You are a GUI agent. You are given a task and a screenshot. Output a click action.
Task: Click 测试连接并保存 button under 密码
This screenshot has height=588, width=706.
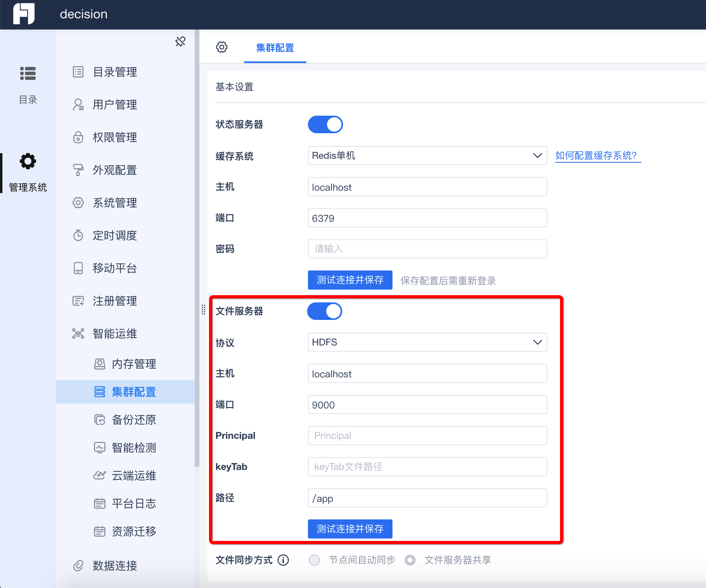tap(350, 280)
